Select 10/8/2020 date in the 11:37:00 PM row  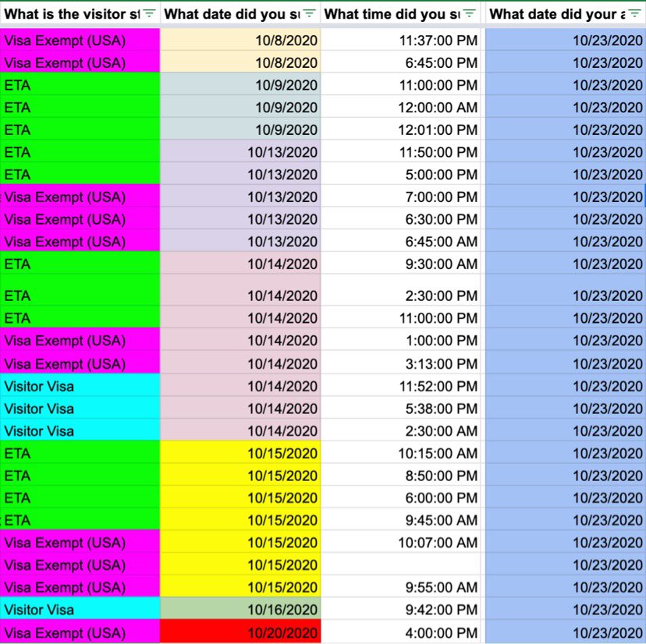click(x=240, y=40)
